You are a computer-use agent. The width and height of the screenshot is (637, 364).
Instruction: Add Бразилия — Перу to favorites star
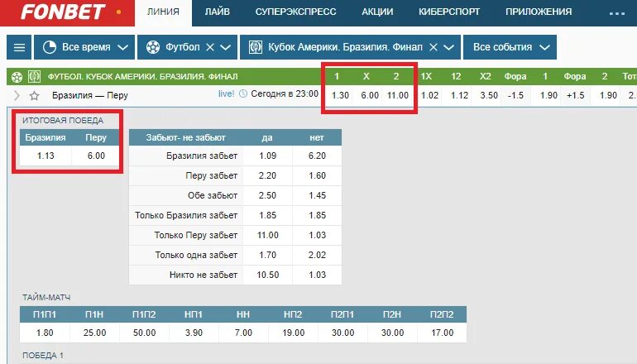point(35,96)
